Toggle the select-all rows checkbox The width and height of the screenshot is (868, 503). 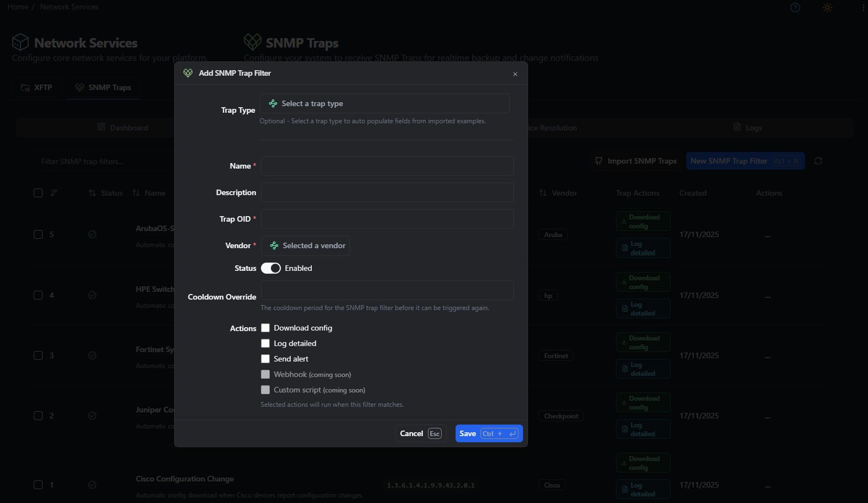coord(38,193)
